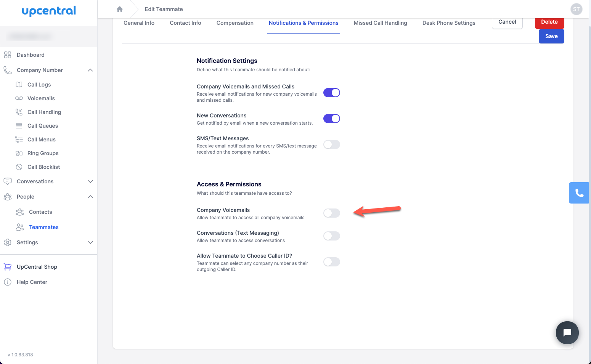Image resolution: width=591 pixels, height=364 pixels.
Task: Switch to the Compensation tab
Action: pyautogui.click(x=235, y=23)
